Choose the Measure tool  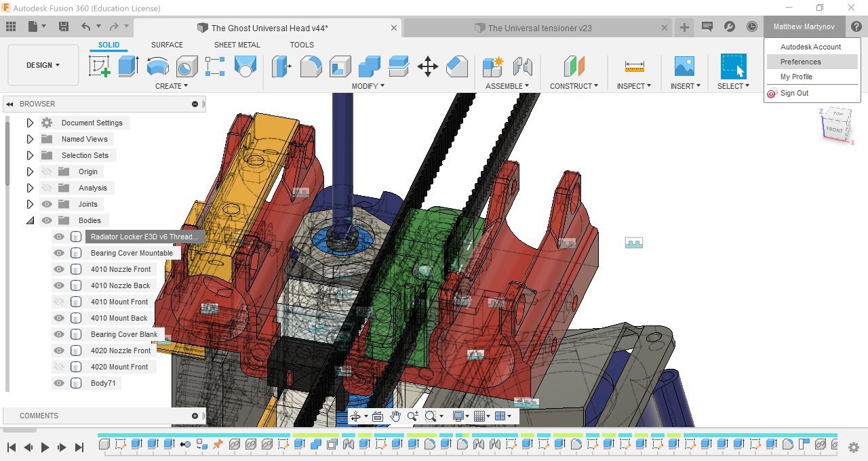coord(635,66)
